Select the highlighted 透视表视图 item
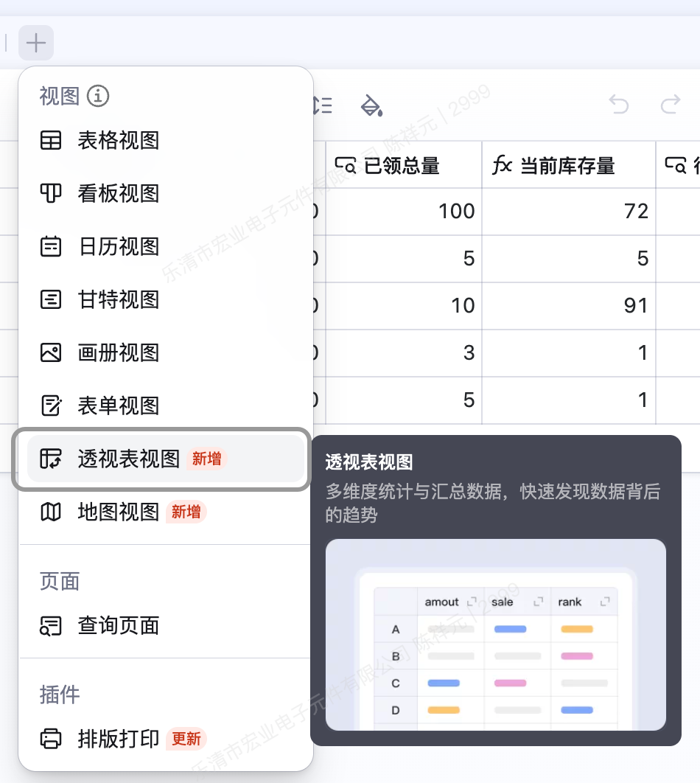The width and height of the screenshot is (700, 783). click(x=166, y=459)
